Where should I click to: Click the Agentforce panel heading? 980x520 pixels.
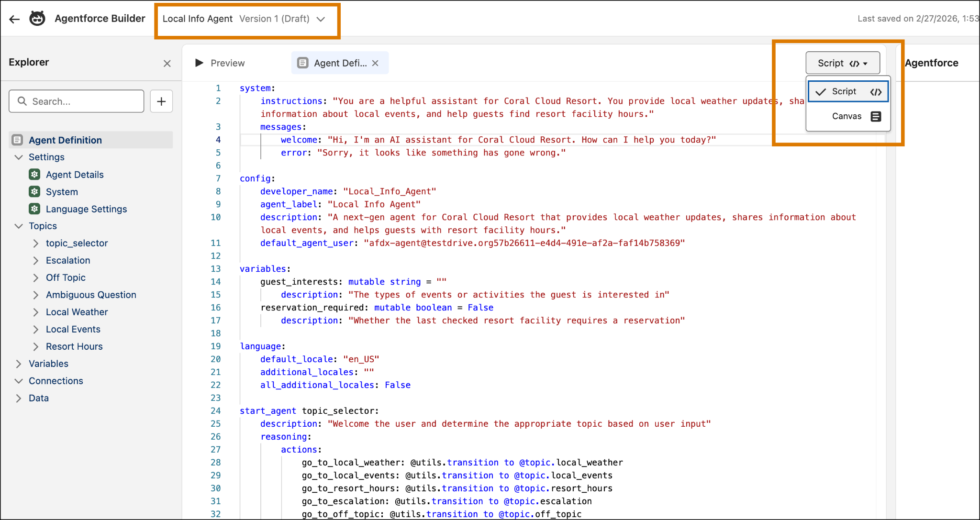coord(931,63)
